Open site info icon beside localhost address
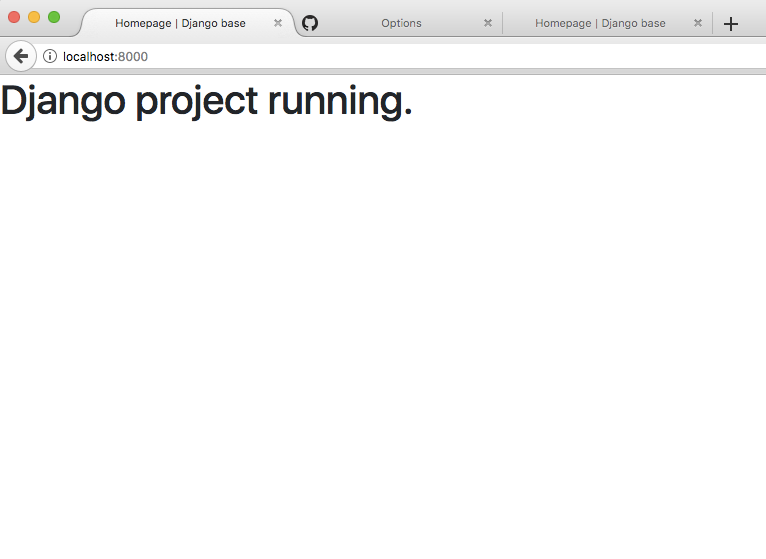The image size is (766, 559). [x=50, y=56]
